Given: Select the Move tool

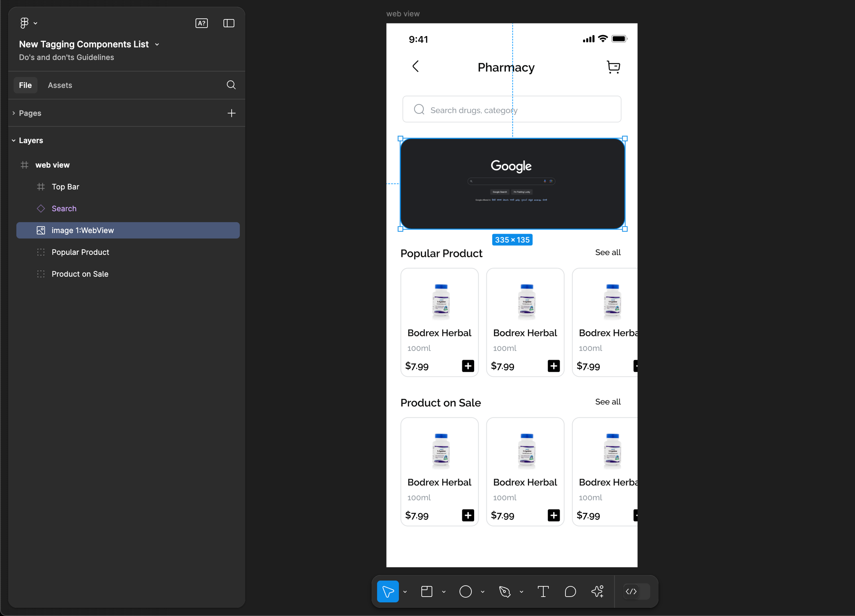Looking at the screenshot, I should click(388, 591).
